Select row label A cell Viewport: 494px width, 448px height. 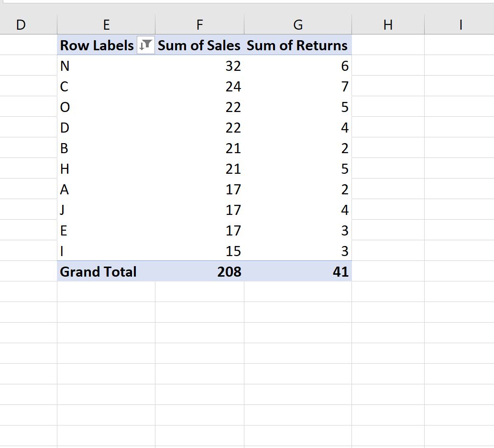point(106,189)
